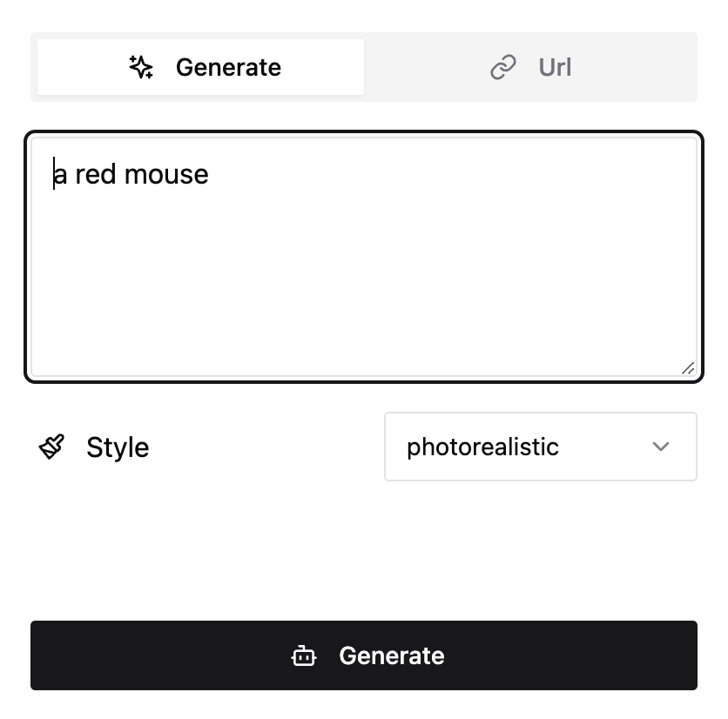Place cursor at start before letter a
728x719 pixels.
[53, 175]
